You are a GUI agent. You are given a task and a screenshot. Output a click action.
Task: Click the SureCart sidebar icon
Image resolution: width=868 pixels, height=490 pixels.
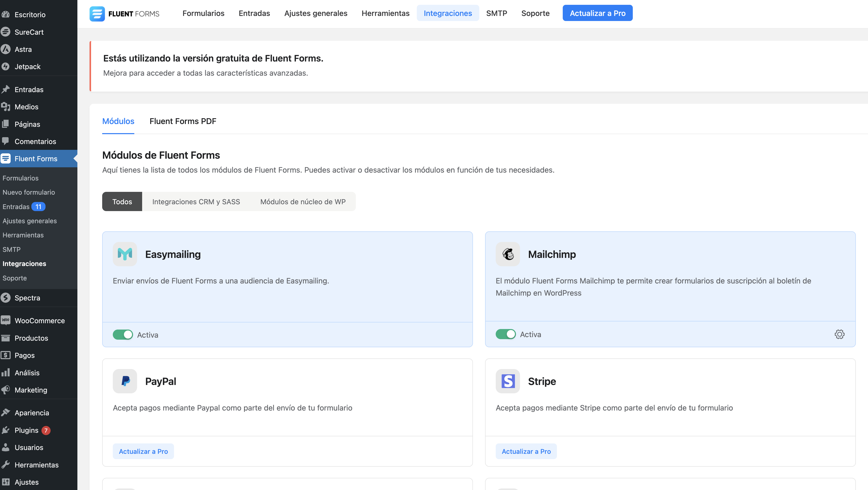tap(5, 32)
